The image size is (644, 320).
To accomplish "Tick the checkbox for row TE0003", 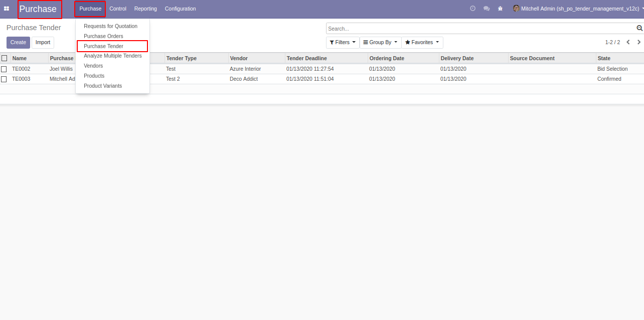I will coord(4,79).
